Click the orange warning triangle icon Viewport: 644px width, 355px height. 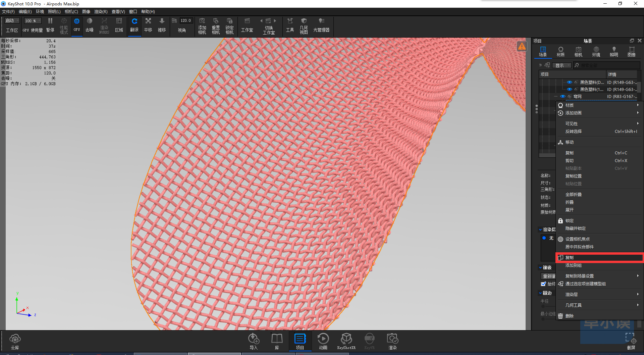point(522,46)
